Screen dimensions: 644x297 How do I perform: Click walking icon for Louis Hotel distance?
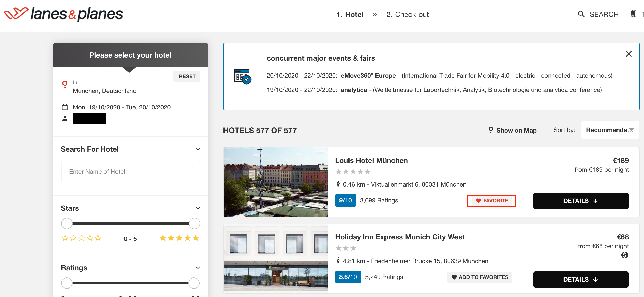[338, 184]
